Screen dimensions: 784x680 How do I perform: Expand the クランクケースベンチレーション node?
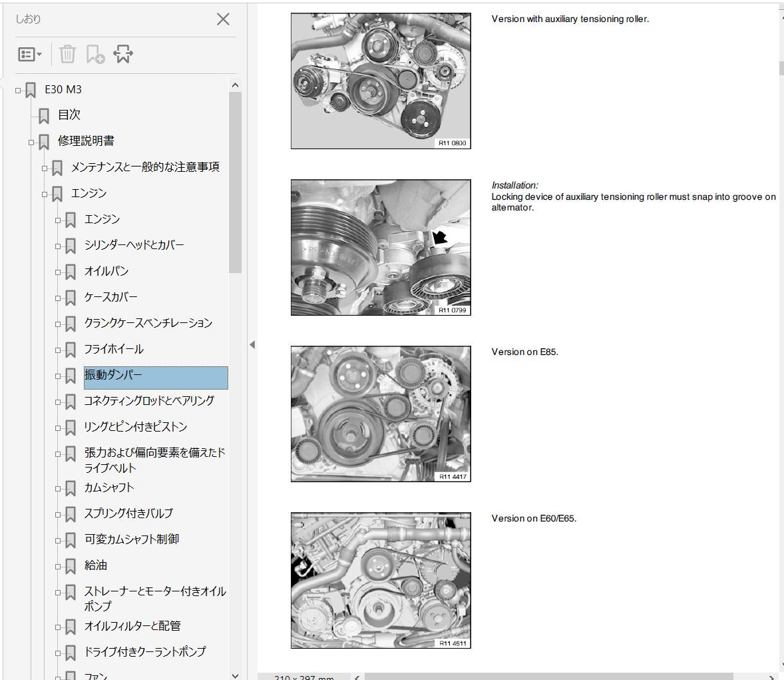[58, 325]
